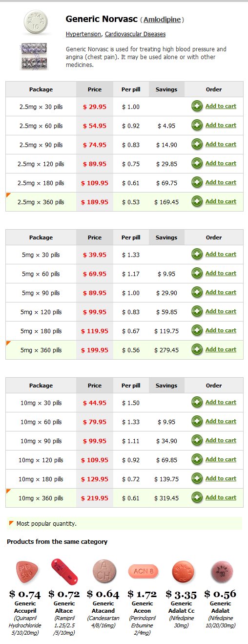Click the Norvasc 10 pill image
248x644 pixels.
pyautogui.click(x=37, y=21)
